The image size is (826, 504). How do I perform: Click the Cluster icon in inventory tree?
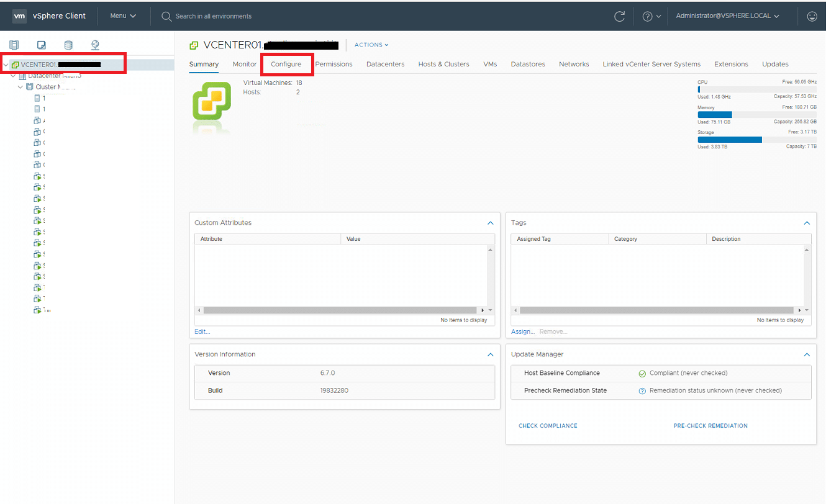[30, 87]
